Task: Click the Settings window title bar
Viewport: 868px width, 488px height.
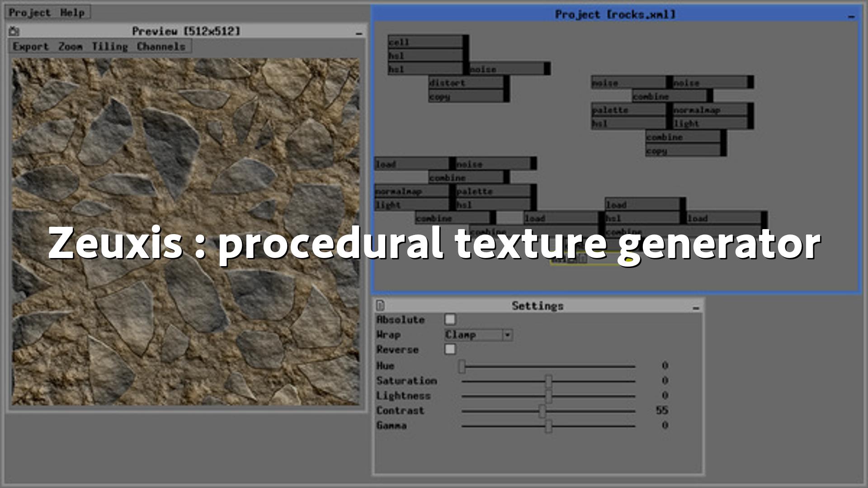Action: click(x=538, y=305)
